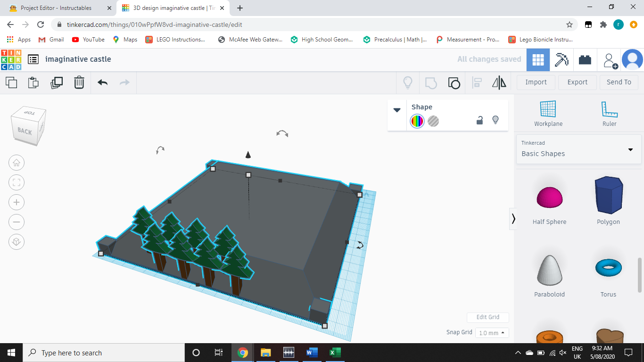Select the Hole striped option
The height and width of the screenshot is (362, 644).
pyautogui.click(x=433, y=121)
